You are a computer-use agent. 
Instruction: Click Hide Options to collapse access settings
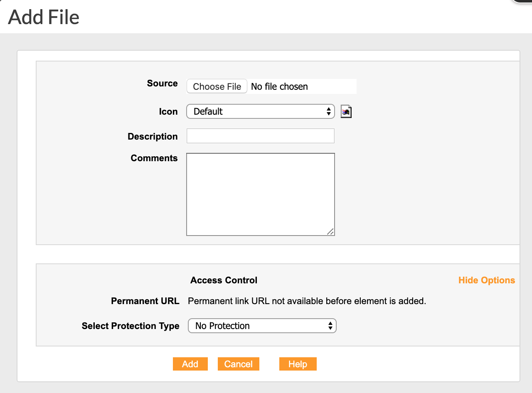point(486,280)
